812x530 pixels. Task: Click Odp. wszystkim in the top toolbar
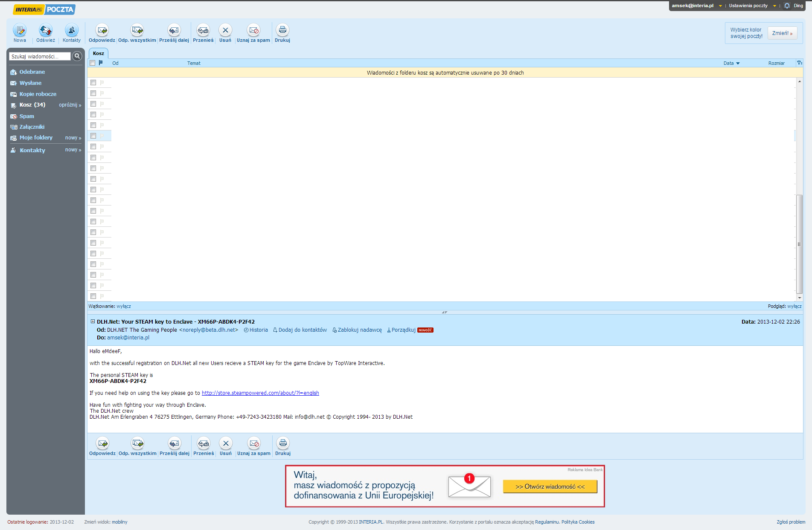[137, 33]
